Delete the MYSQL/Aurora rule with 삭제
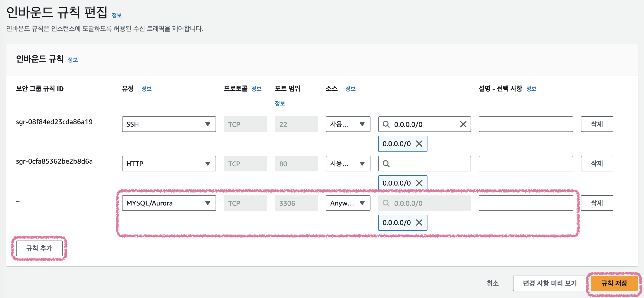 (597, 203)
